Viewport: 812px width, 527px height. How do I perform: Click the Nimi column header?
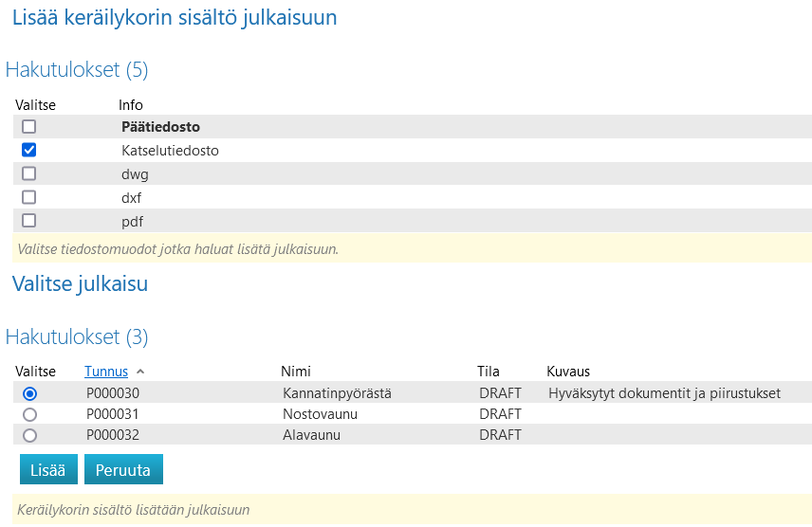pyautogui.click(x=296, y=372)
